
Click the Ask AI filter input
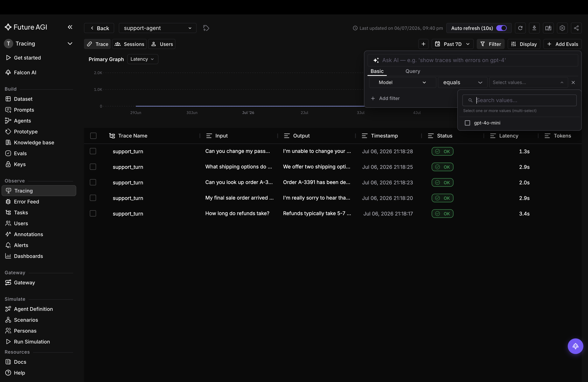[473, 60]
